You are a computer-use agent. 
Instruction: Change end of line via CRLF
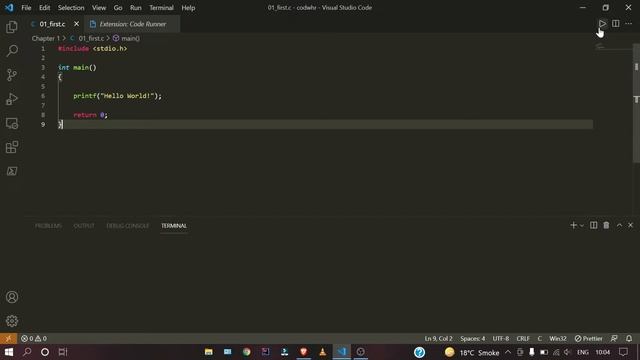coord(523,338)
